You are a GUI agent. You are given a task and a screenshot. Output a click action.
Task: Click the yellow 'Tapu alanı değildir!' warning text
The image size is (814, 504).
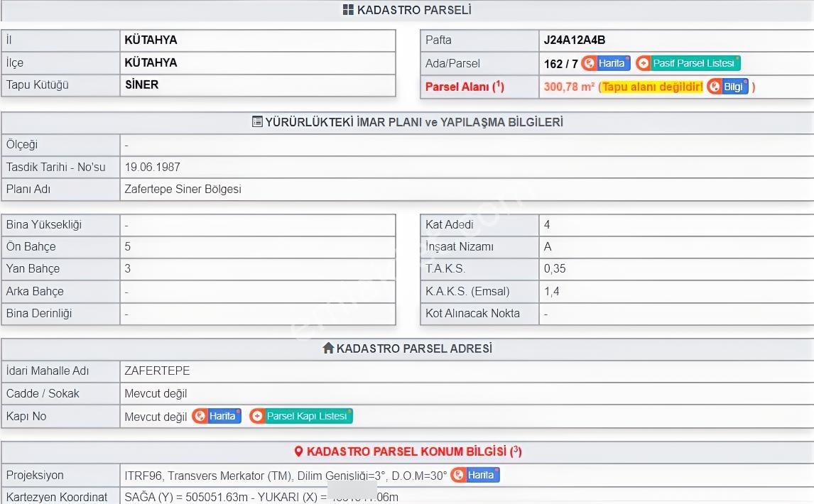pos(653,87)
